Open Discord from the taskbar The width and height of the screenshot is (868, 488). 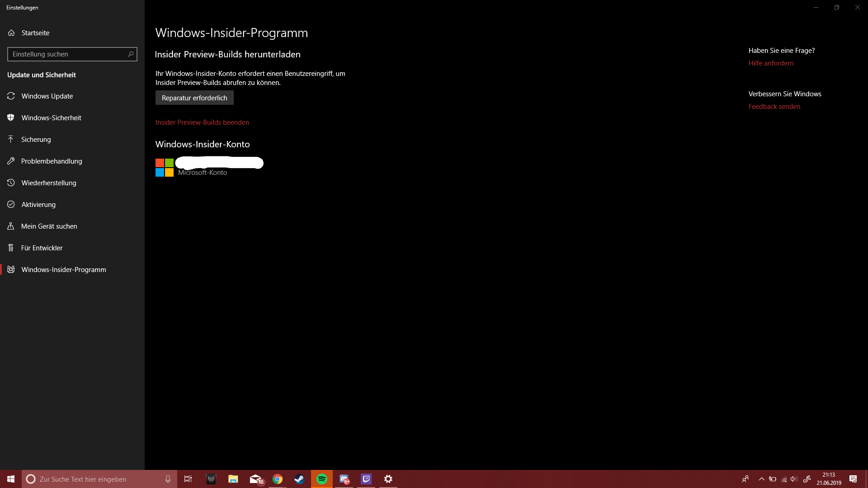pos(344,479)
